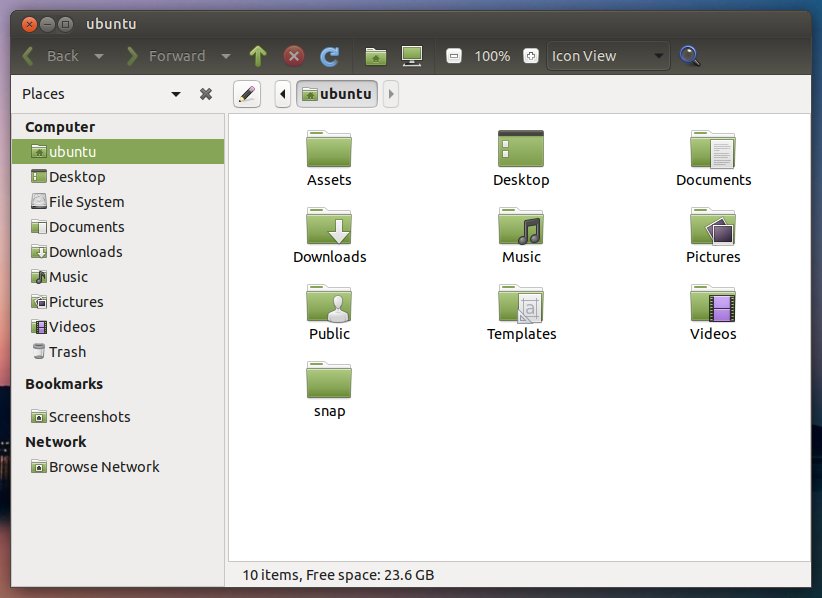Select the Public folder icon
822x598 pixels.
(x=329, y=303)
